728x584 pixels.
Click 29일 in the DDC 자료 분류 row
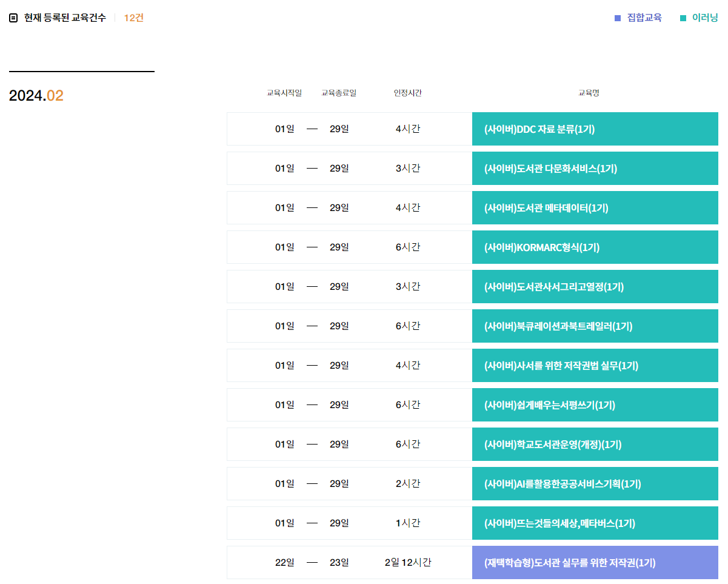339,129
